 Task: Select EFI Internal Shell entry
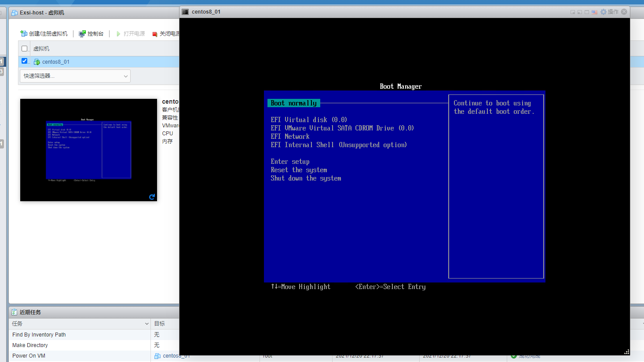click(339, 145)
